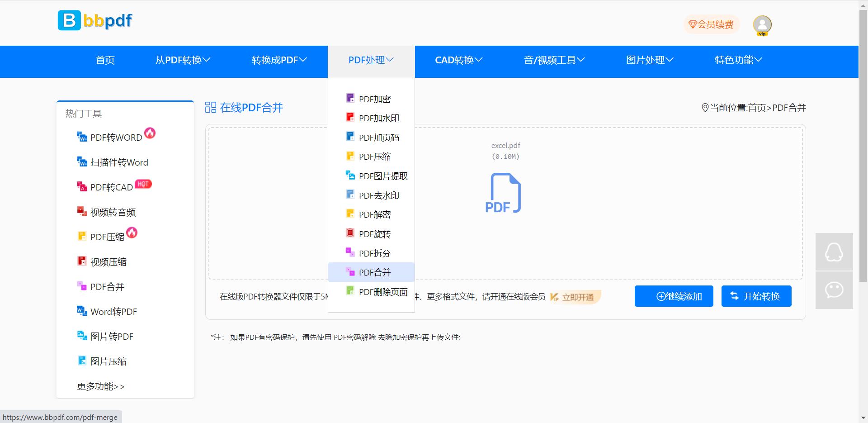This screenshot has width=868, height=423.
Task: Click PDF解密 icon in dropdown menu
Action: pos(350,214)
